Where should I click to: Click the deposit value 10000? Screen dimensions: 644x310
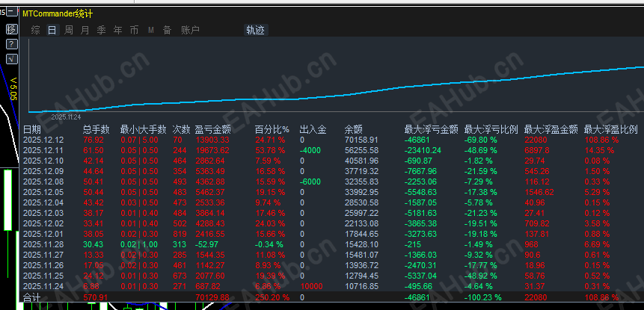[x=311, y=286]
